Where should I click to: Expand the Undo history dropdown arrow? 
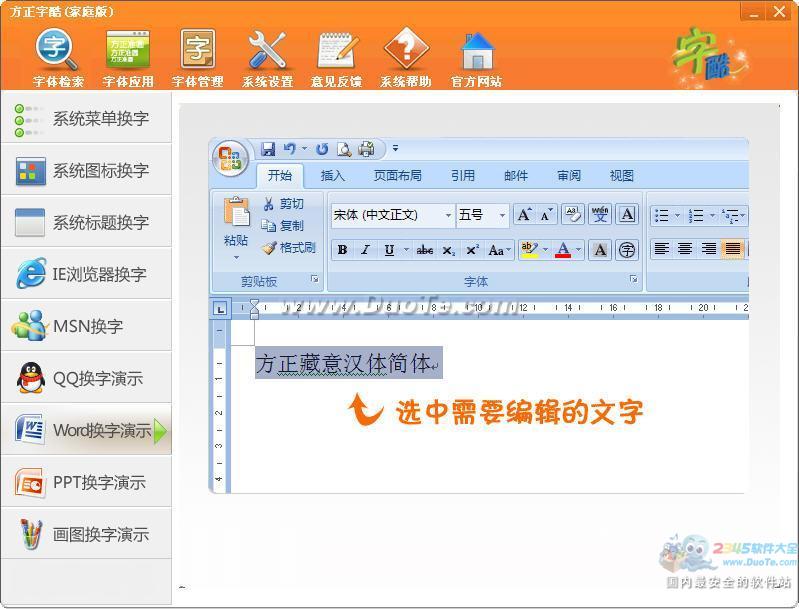pos(304,149)
